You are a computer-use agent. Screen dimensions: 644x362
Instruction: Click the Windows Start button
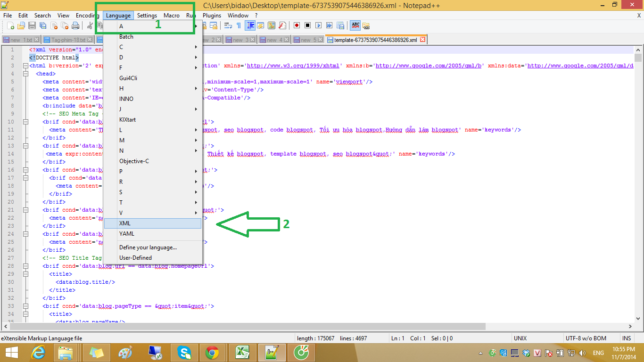click(x=12, y=353)
